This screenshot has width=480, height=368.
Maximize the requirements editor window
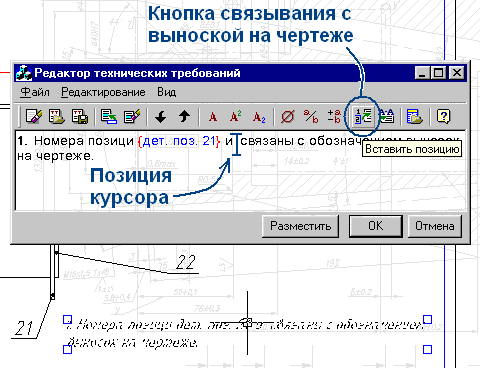click(x=439, y=73)
